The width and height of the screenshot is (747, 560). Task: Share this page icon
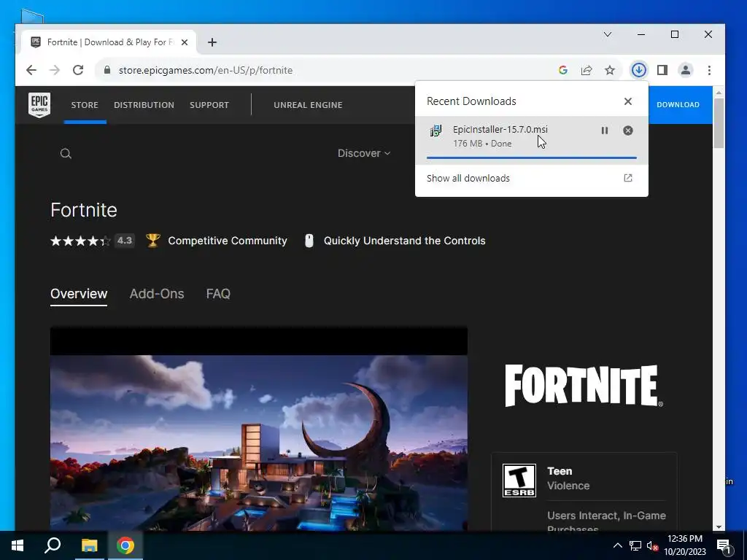tap(587, 70)
